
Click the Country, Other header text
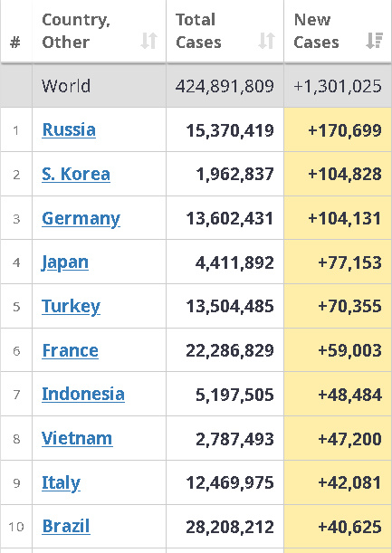[76, 31]
